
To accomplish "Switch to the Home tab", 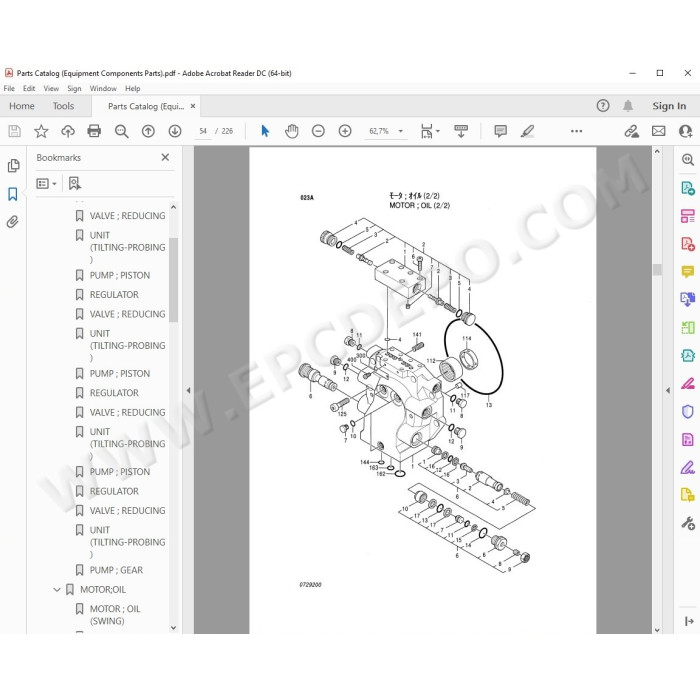I will click(22, 106).
